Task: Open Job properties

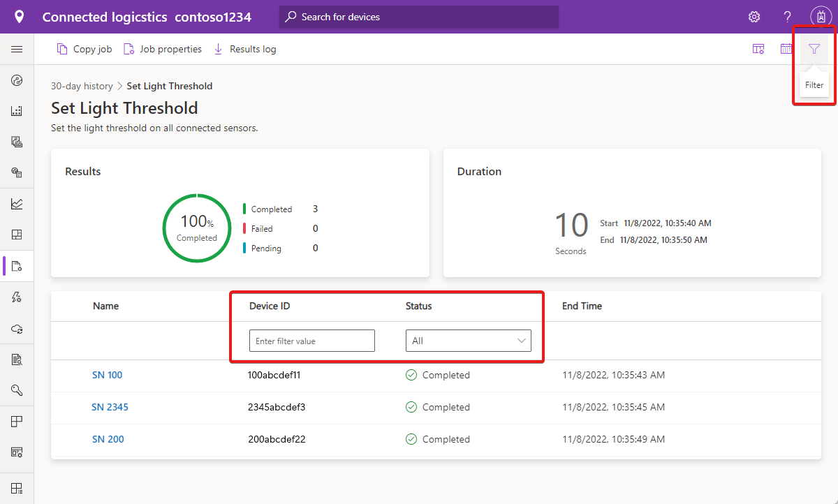Action: [x=163, y=49]
